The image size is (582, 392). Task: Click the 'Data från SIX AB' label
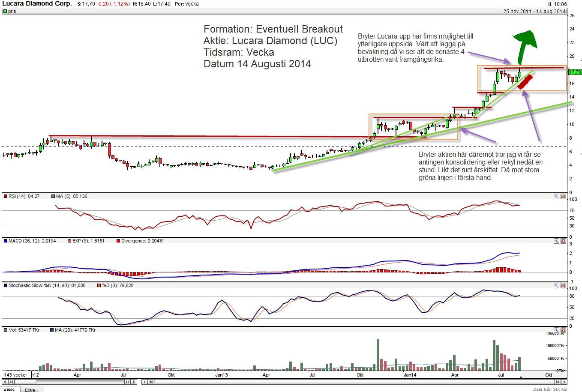tap(550, 389)
